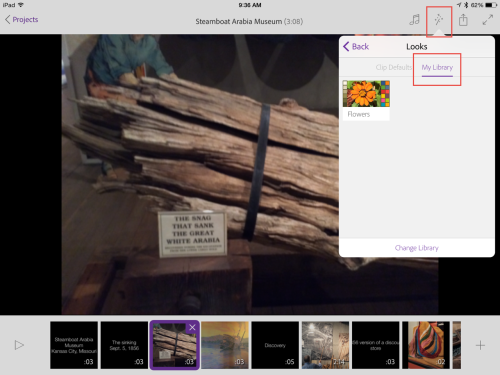This screenshot has width=500, height=375.
Task: Tap the Bluetooth icon in status bar
Action: pyautogui.click(x=466, y=5)
